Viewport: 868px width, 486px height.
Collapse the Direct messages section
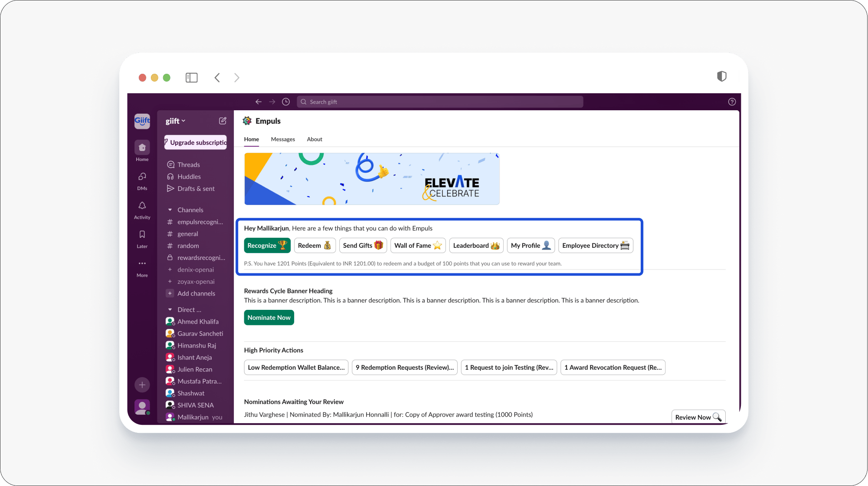pyautogui.click(x=170, y=309)
